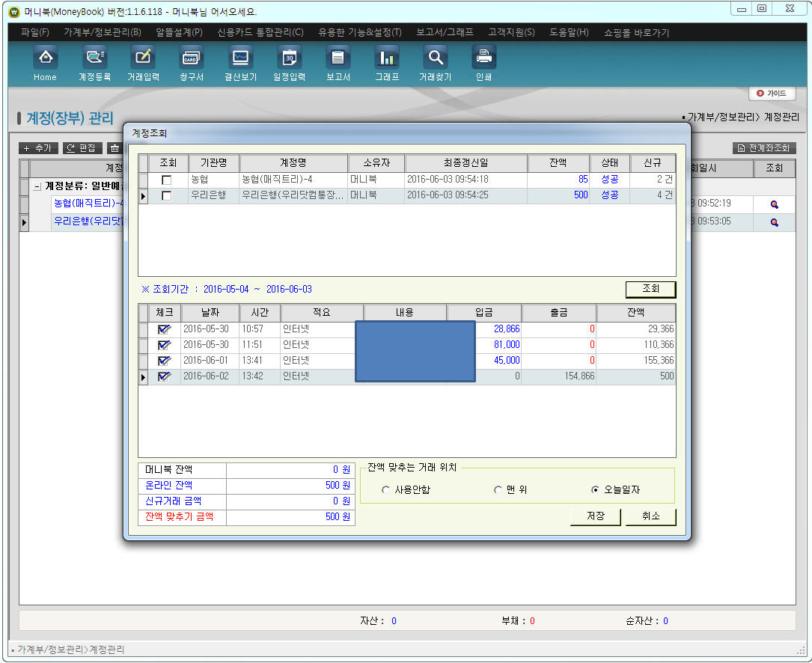The height and width of the screenshot is (663, 812).
Task: Open 계정등록 account registration icon
Action: click(x=94, y=58)
